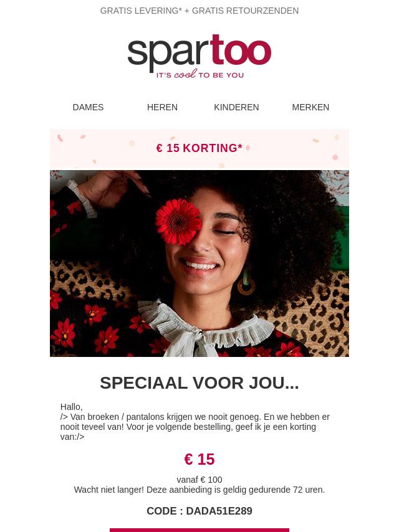Click the green hoop earring in the photo
The height and width of the screenshot is (532, 399).
(x=246, y=283)
